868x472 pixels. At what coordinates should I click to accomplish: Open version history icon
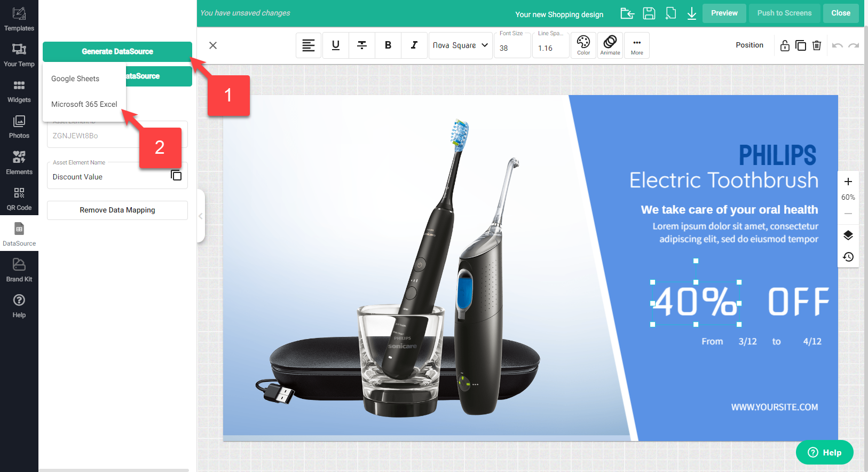848,257
